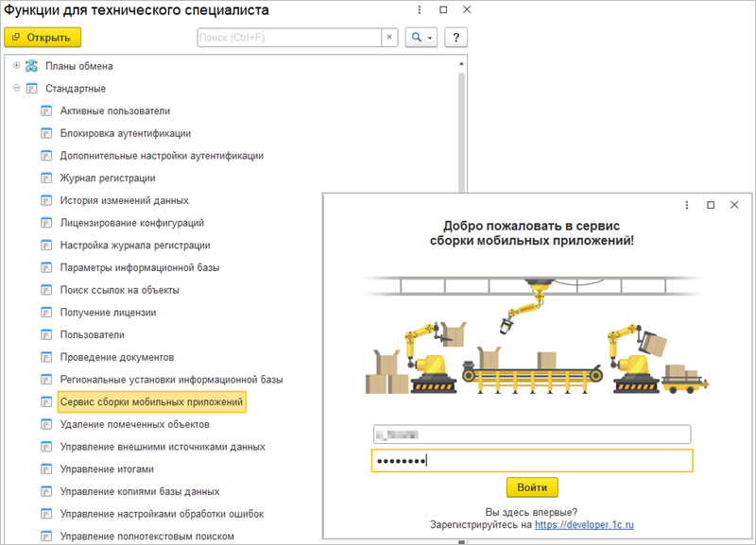Open the search options dropdown with magnifier

pyautogui.click(x=420, y=37)
